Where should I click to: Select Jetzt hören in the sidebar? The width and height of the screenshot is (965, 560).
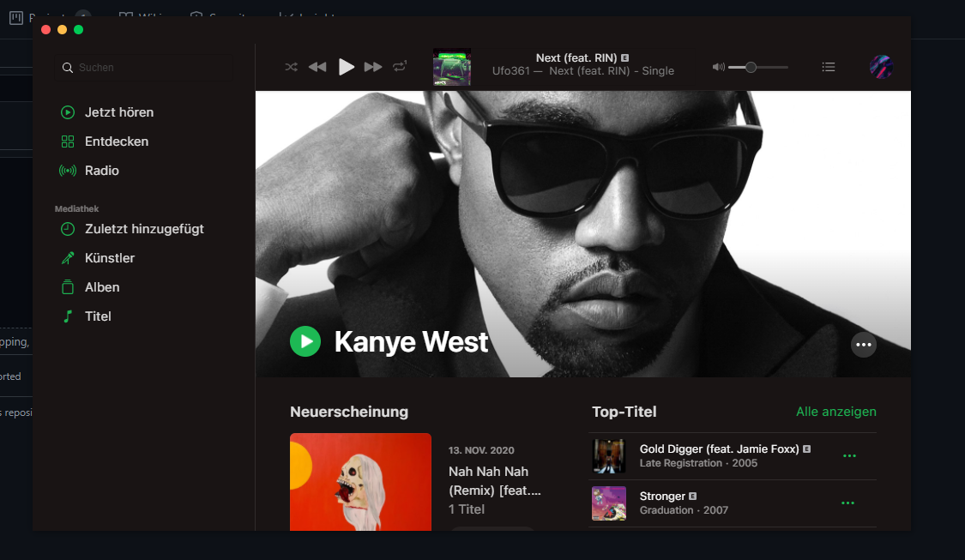pyautogui.click(x=118, y=111)
